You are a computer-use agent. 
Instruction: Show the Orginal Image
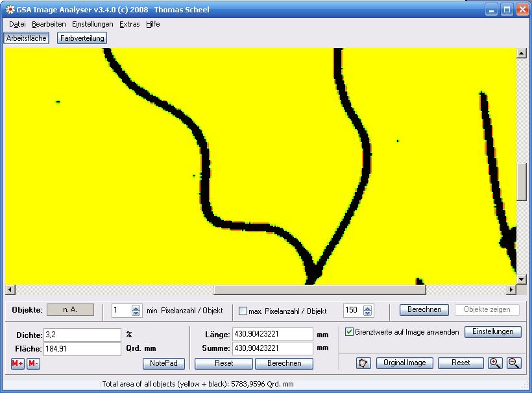point(404,363)
